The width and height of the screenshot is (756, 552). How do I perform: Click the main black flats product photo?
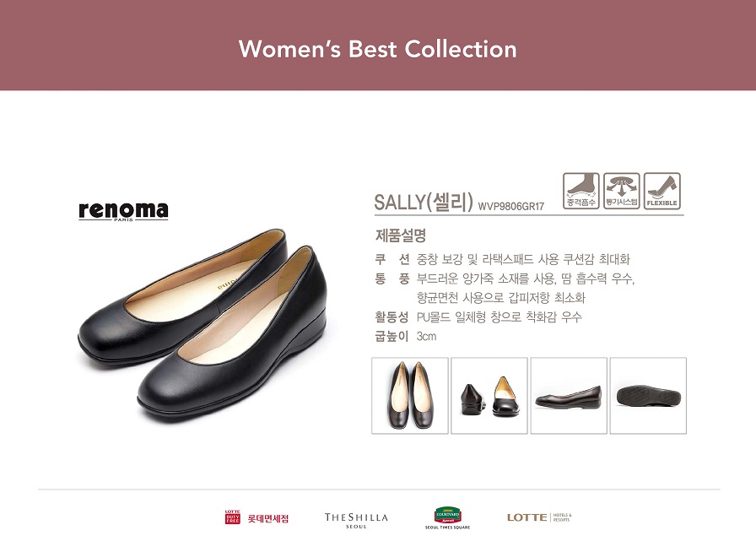point(202,326)
